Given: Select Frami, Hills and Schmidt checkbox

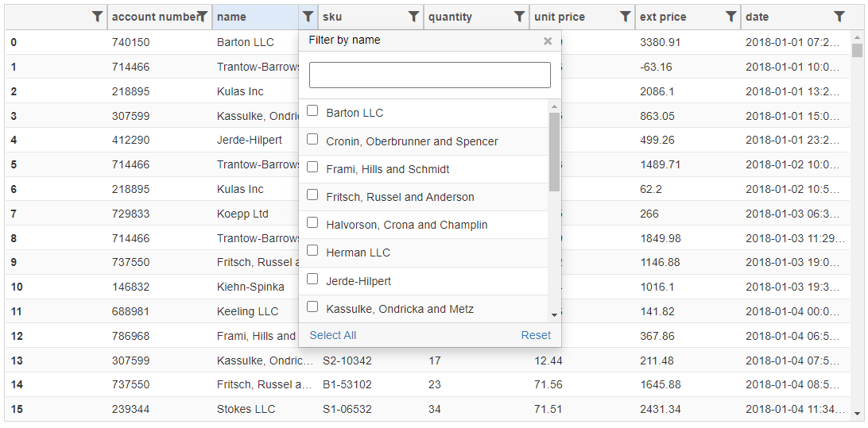Looking at the screenshot, I should (312, 168).
